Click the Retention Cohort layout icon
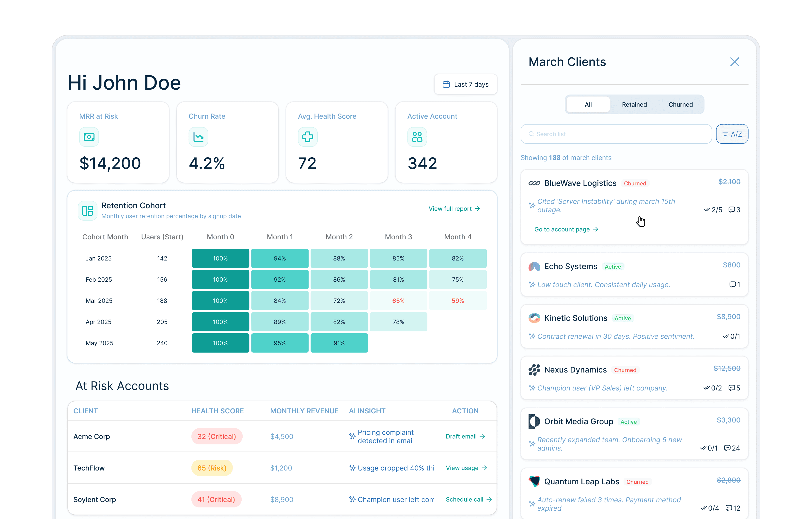This screenshot has height=519, width=812. click(x=88, y=211)
